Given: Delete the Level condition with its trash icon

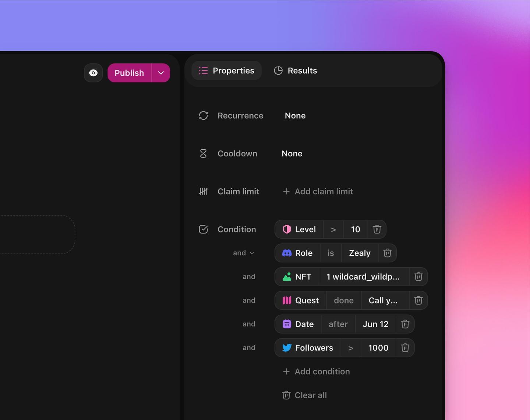Looking at the screenshot, I should pos(377,229).
